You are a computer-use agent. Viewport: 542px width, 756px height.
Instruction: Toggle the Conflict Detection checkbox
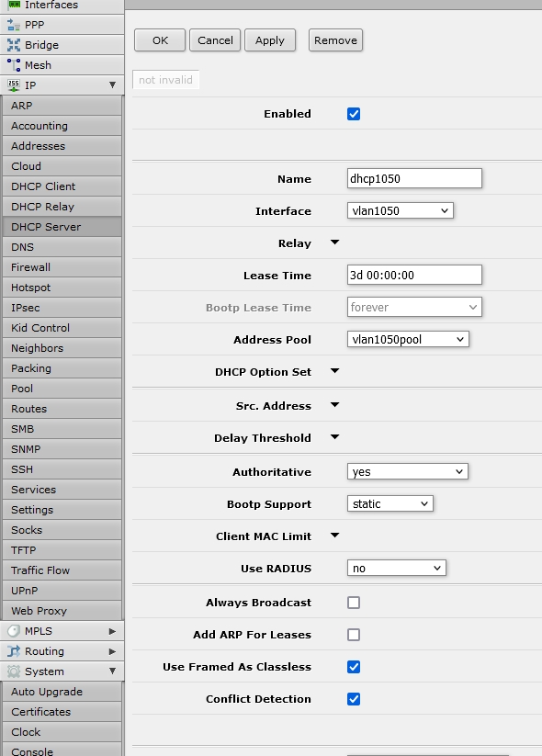pyautogui.click(x=354, y=699)
